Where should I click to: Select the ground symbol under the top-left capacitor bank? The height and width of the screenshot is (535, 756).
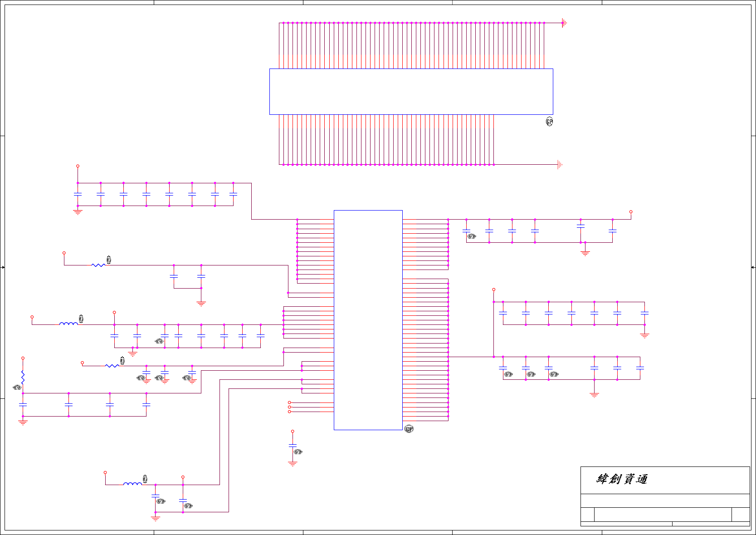78,212
